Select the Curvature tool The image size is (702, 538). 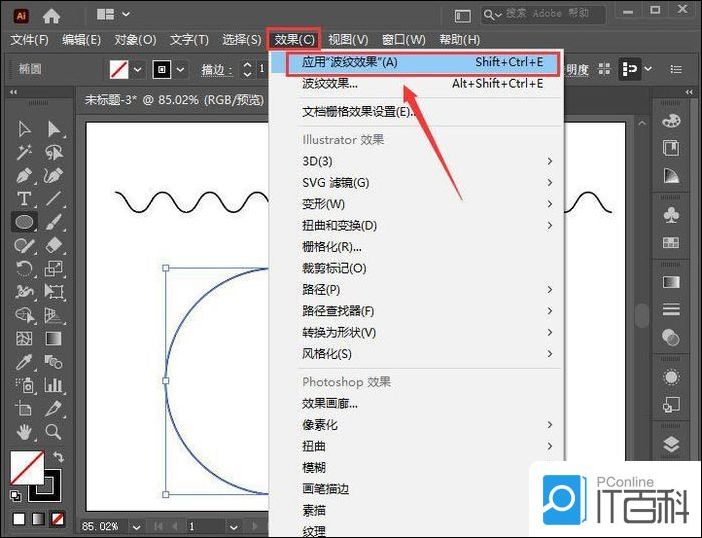coord(54,175)
